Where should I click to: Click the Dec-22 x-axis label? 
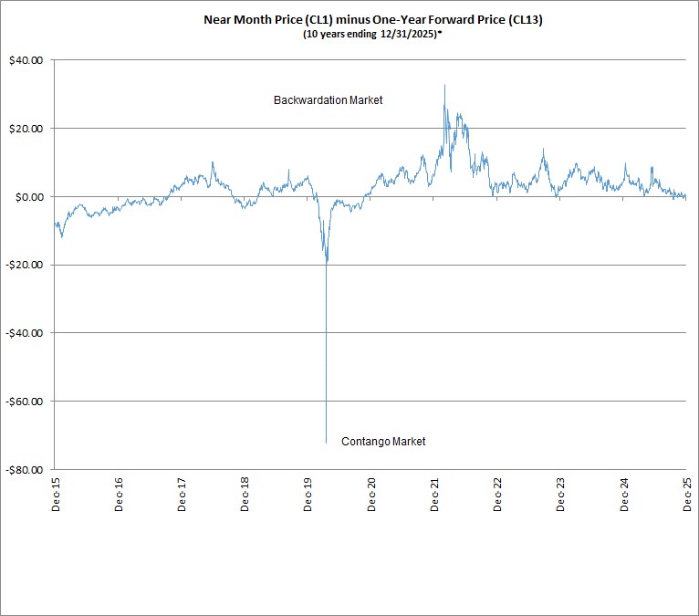(x=497, y=495)
